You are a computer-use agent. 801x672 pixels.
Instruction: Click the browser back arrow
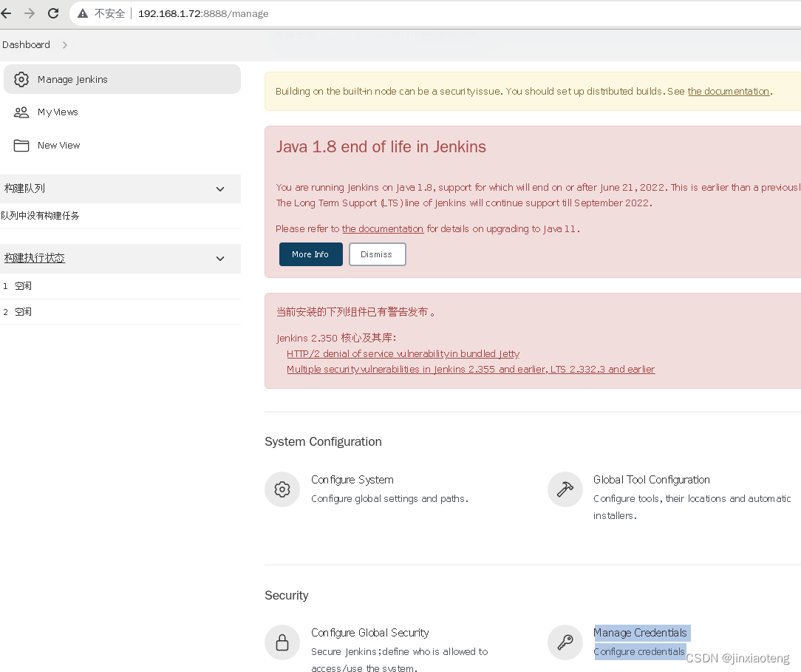(6, 13)
